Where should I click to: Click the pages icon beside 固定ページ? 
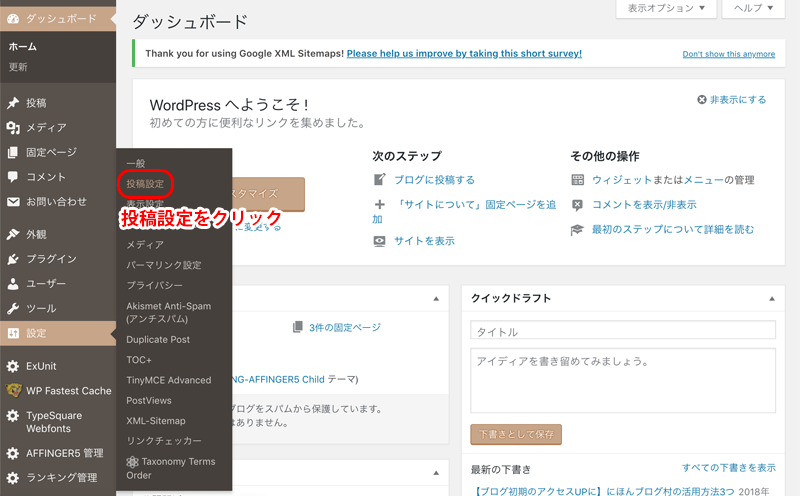click(13, 152)
